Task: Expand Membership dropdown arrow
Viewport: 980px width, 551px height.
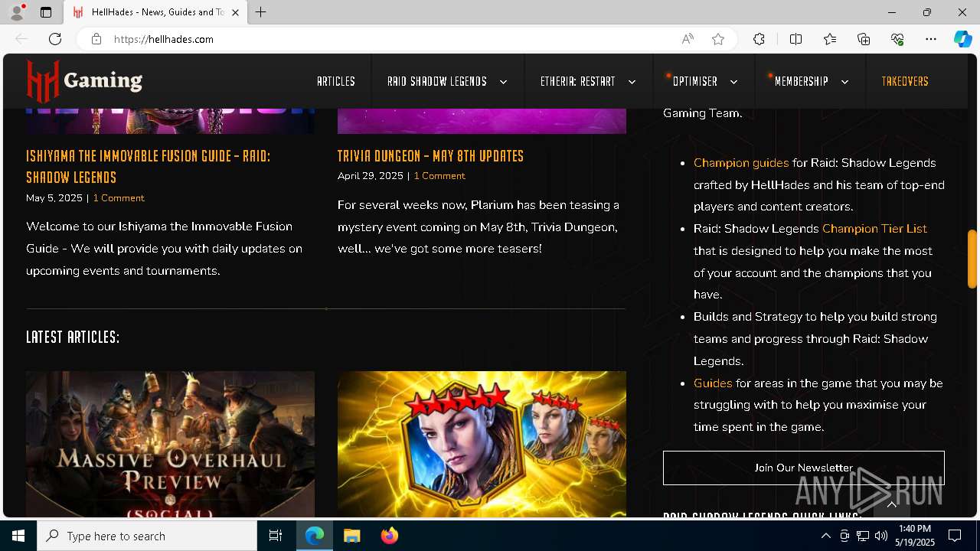Action: coord(844,82)
